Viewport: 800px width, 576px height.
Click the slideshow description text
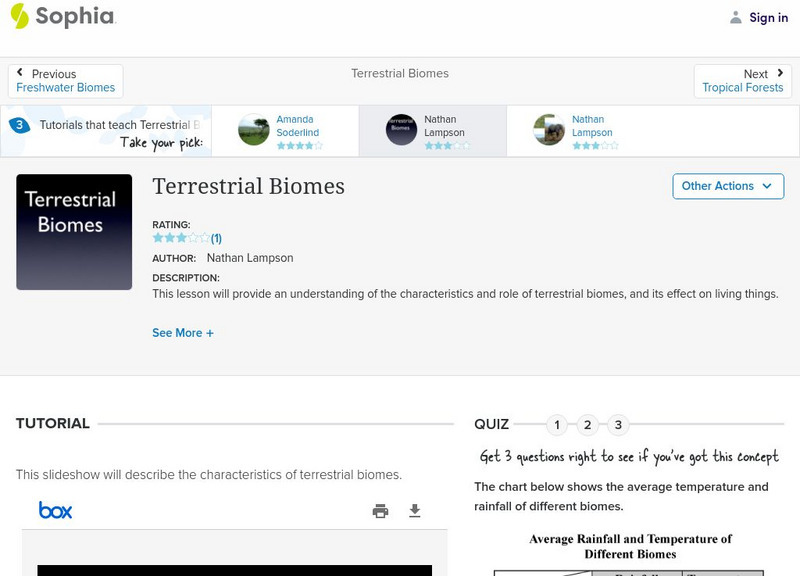pyautogui.click(x=209, y=475)
